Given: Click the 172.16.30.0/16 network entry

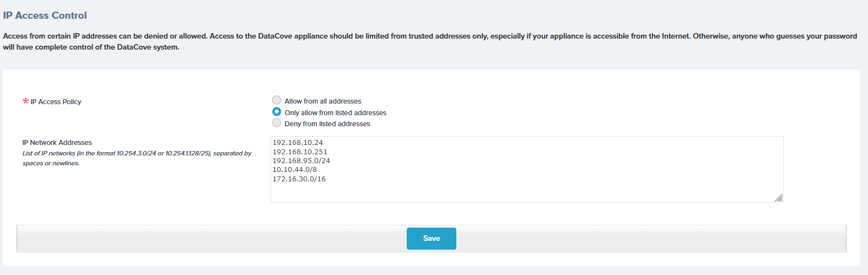Looking at the screenshot, I should 299,179.
